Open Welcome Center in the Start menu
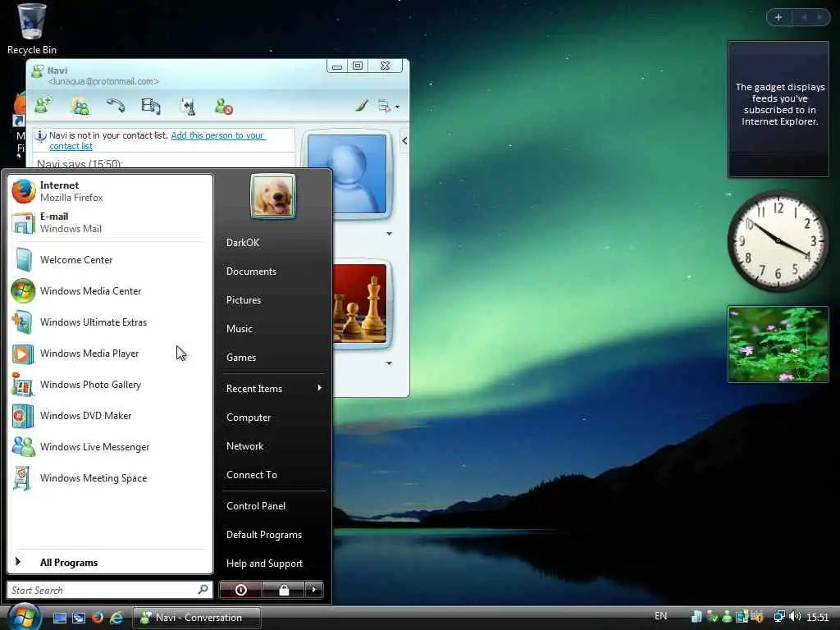 point(110,260)
